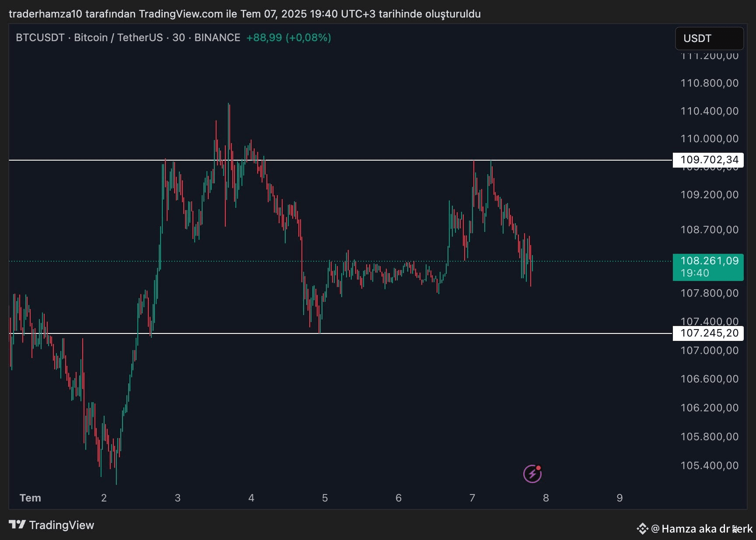Image resolution: width=756 pixels, height=540 pixels.
Task: Click the Tem month label on time axis
Action: pyautogui.click(x=30, y=498)
